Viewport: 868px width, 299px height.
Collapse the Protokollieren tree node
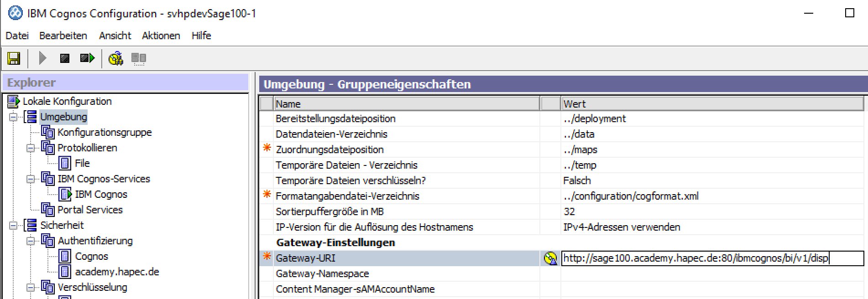(x=31, y=148)
